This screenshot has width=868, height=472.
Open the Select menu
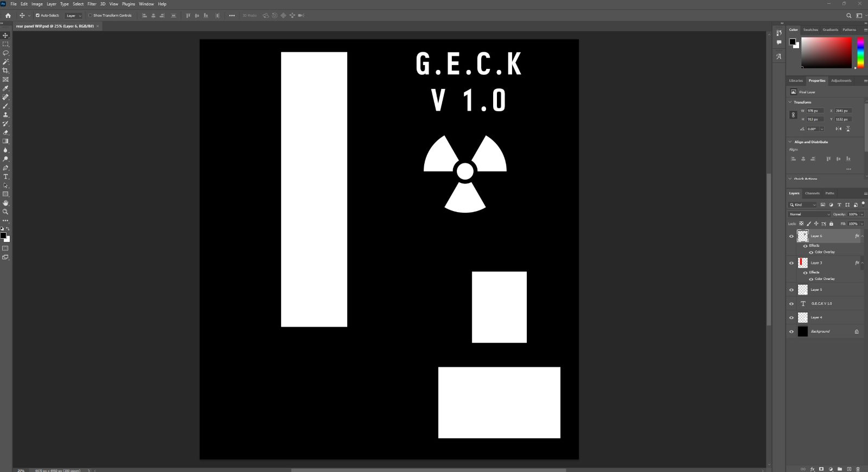pos(78,4)
